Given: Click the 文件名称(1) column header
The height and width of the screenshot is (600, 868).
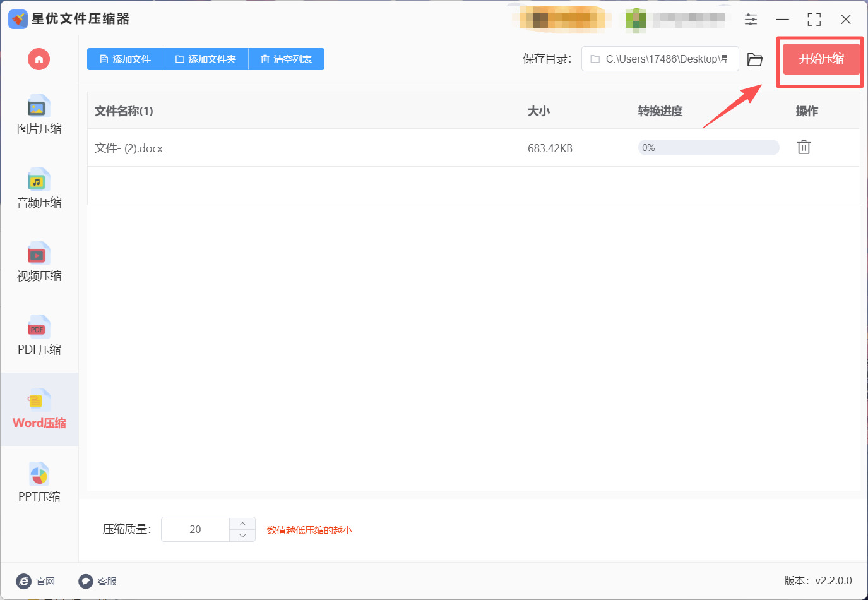Looking at the screenshot, I should pos(124,111).
